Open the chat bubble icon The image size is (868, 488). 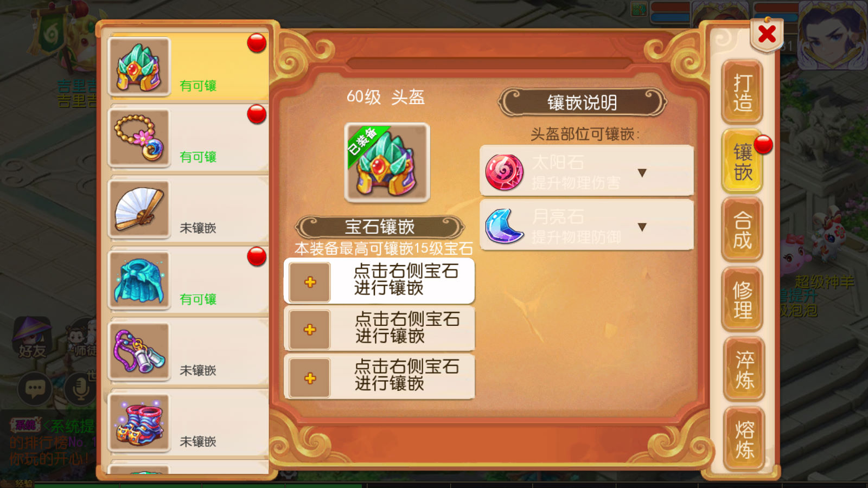click(x=35, y=388)
